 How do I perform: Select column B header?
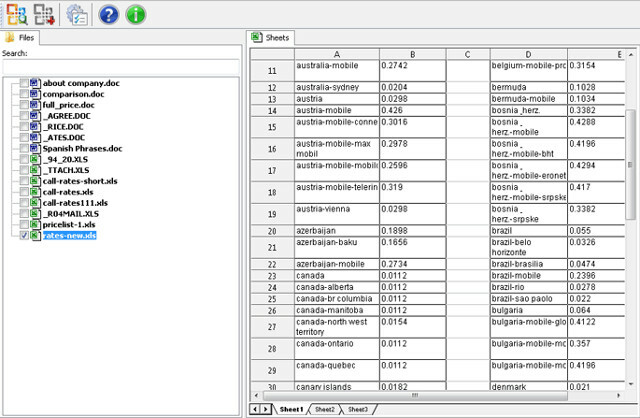coord(412,54)
